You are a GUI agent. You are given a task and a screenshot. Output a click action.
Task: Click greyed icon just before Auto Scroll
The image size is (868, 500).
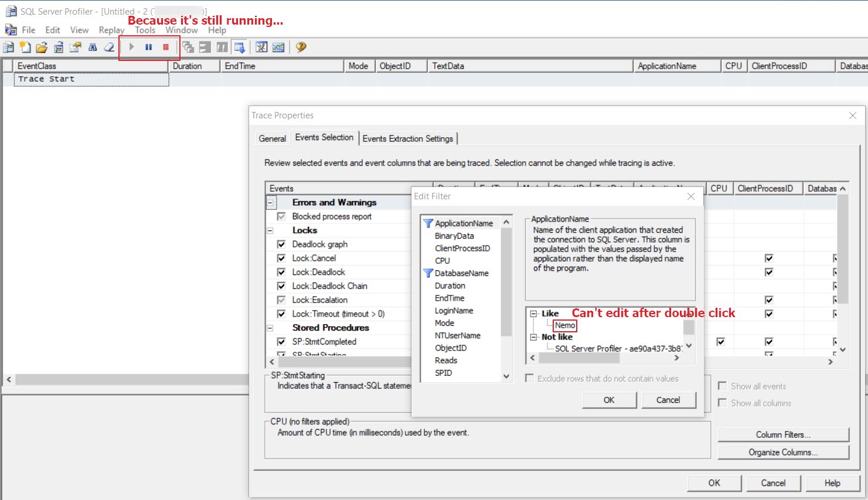(222, 47)
